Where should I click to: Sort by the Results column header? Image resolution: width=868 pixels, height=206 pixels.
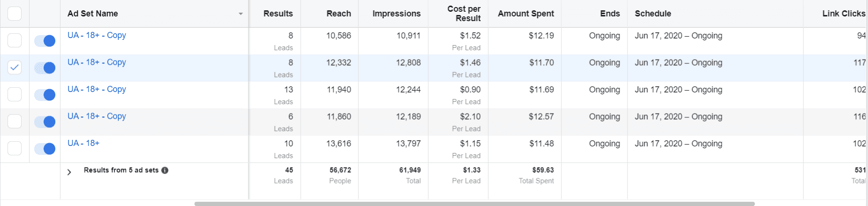click(278, 14)
